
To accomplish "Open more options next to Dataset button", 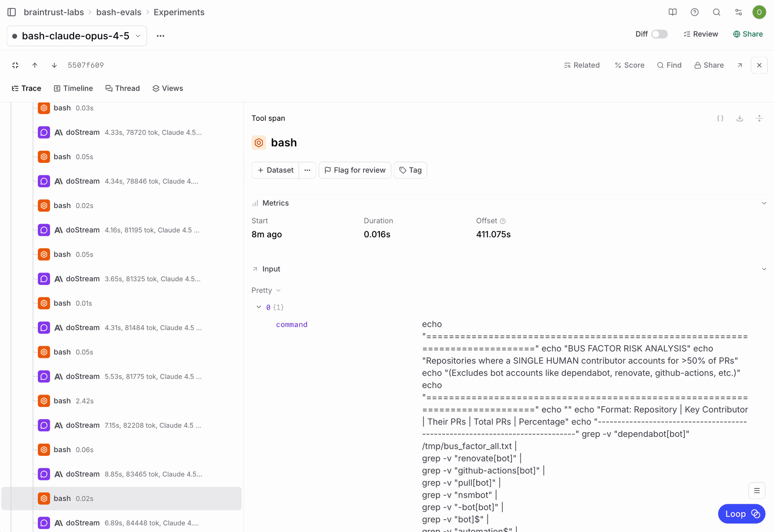I will click(307, 170).
